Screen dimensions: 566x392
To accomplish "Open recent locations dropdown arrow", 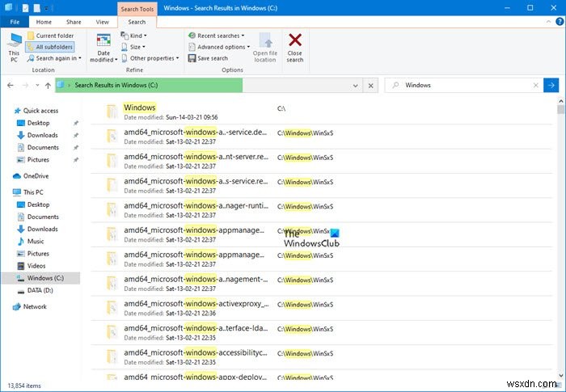I will tap(37, 86).
